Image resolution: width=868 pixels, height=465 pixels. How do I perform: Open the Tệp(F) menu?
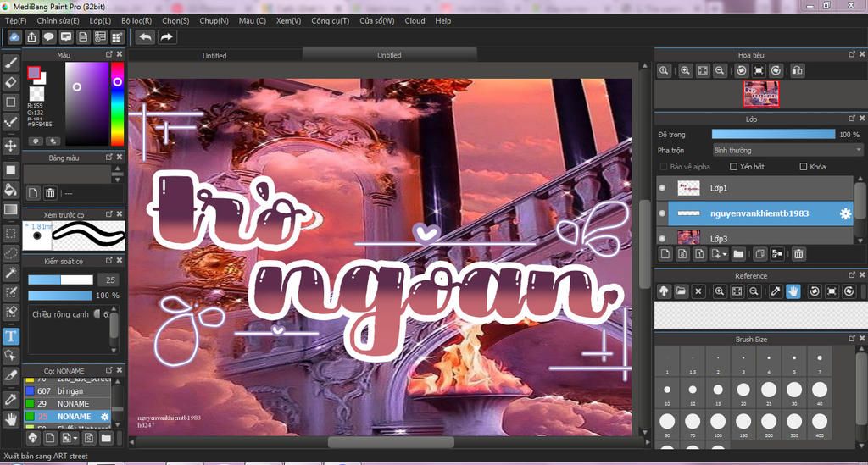coord(16,20)
